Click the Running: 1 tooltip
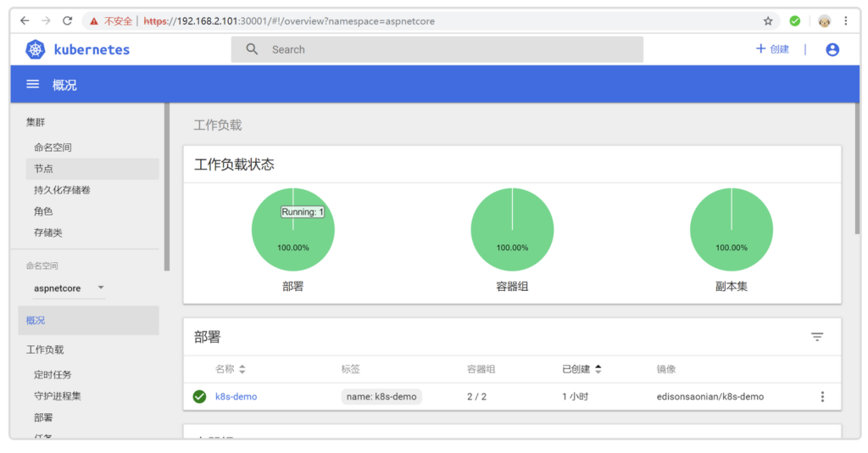 pyautogui.click(x=303, y=211)
